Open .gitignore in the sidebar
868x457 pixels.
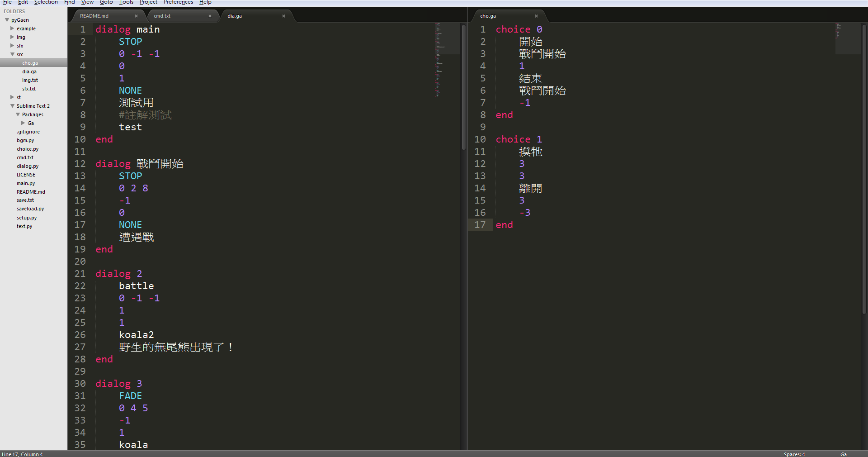coord(28,132)
